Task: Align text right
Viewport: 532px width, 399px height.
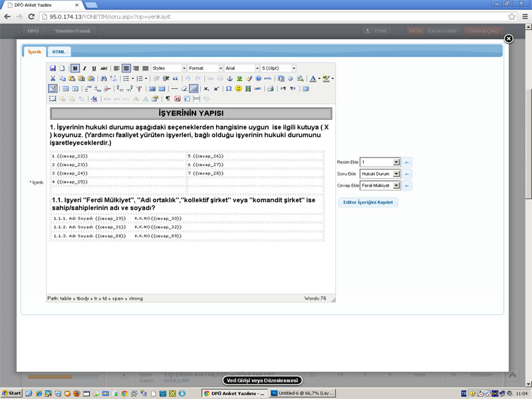Action: pos(136,68)
